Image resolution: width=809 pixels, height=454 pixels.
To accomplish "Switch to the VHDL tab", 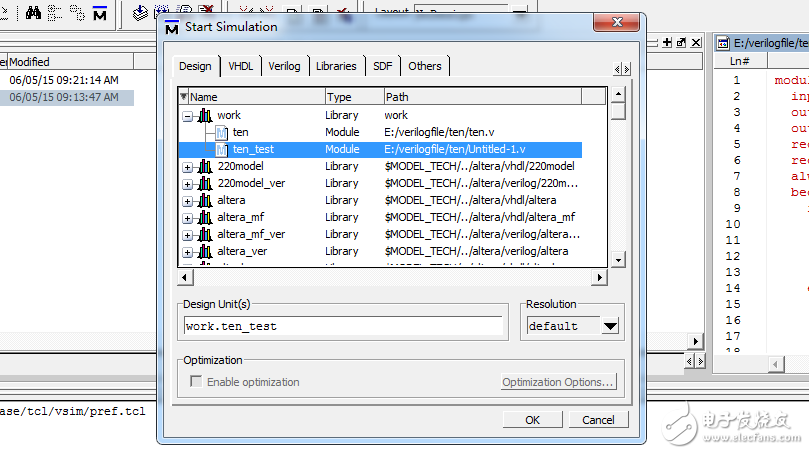I will tap(241, 66).
